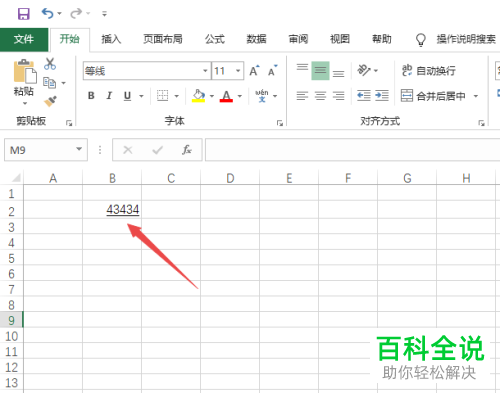Click the text Orientation icon
Screen dimensions: 500x393
pos(364,70)
